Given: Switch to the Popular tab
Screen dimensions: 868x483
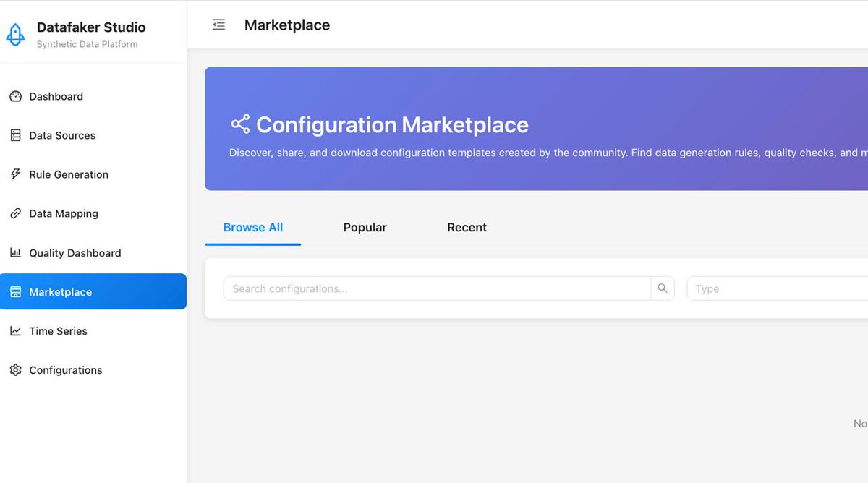Looking at the screenshot, I should click(x=365, y=227).
